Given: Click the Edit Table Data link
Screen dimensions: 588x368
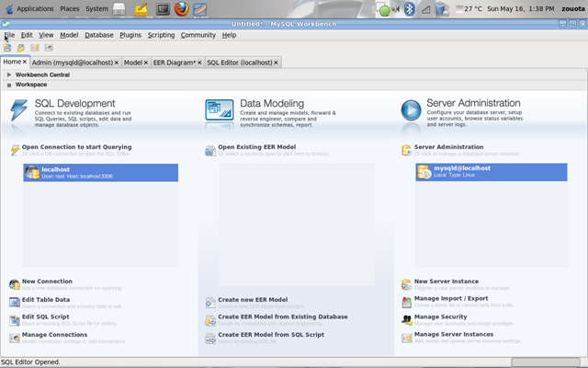Looking at the screenshot, I should [x=46, y=300].
